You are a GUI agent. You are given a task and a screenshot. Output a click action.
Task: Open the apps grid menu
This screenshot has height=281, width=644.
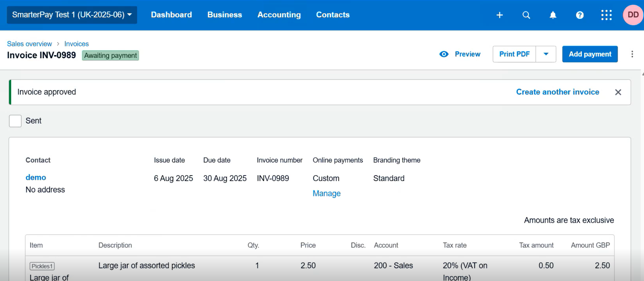(x=606, y=15)
